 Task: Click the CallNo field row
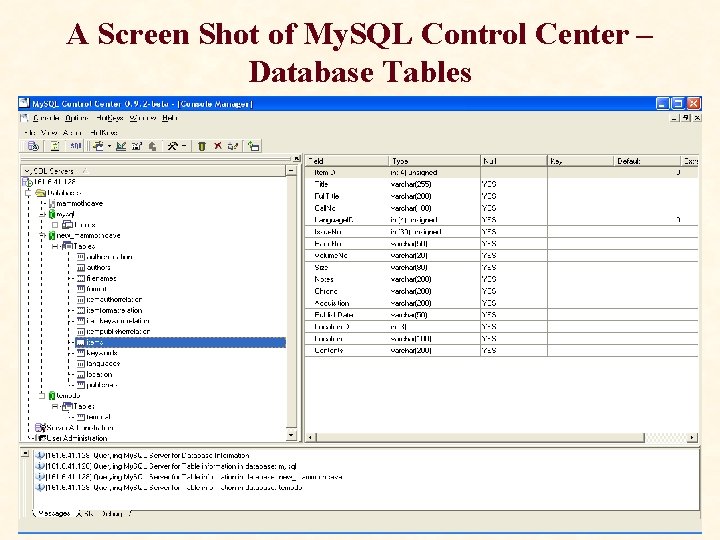tap(501, 208)
